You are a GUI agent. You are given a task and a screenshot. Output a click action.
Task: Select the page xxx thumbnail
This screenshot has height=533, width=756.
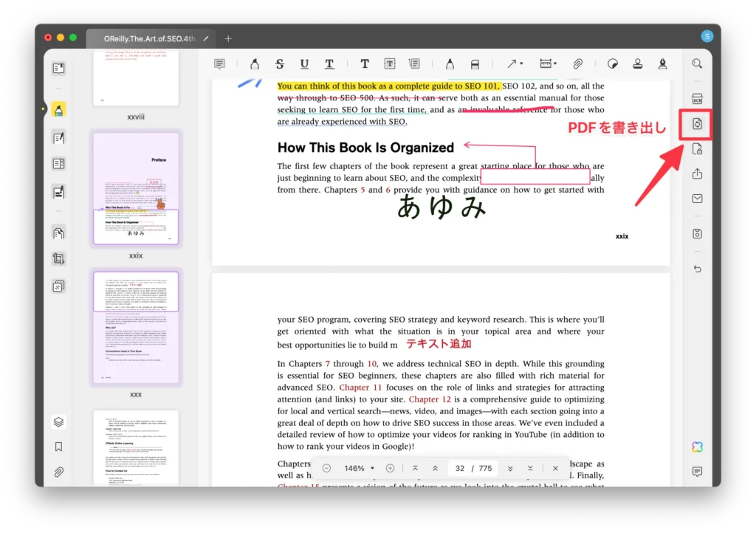pyautogui.click(x=136, y=327)
